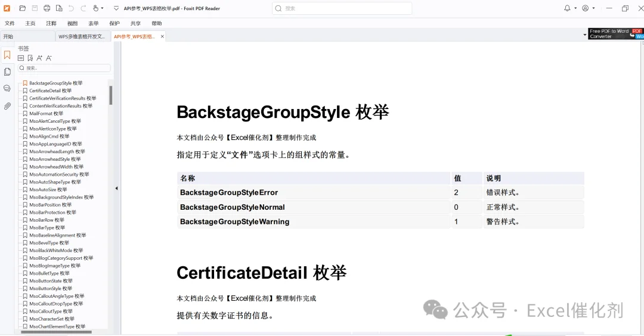Screen dimensions: 644x336
Task: Click the Foxit application logo icon
Action: point(7,8)
